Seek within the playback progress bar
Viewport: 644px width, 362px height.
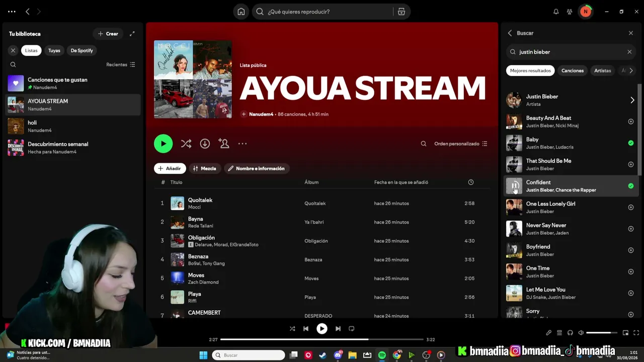pos(322,339)
